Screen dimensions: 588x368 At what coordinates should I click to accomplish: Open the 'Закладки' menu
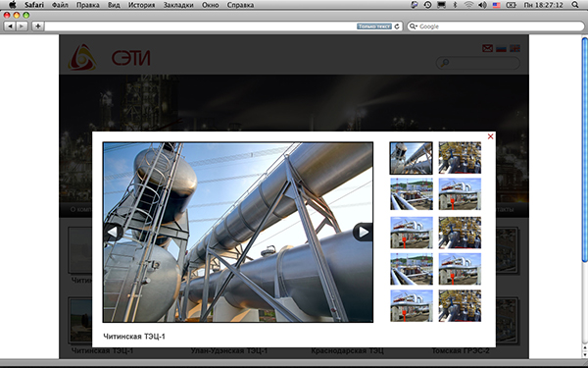tap(178, 5)
